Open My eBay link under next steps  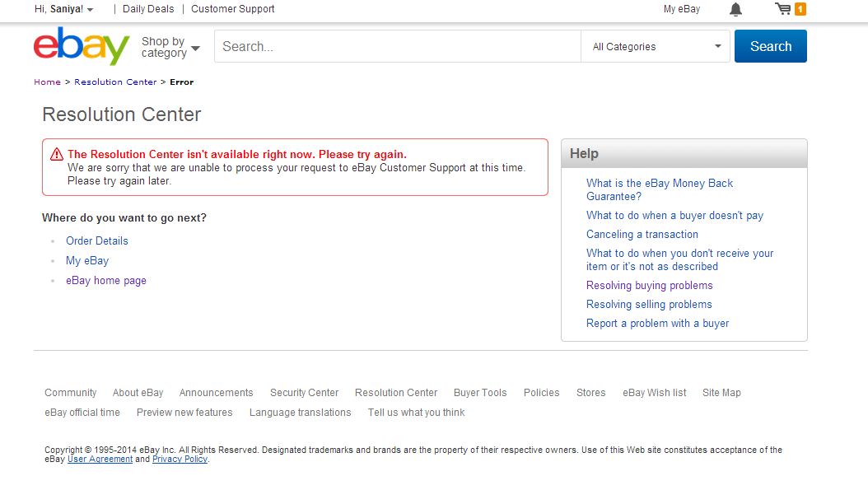coord(87,261)
